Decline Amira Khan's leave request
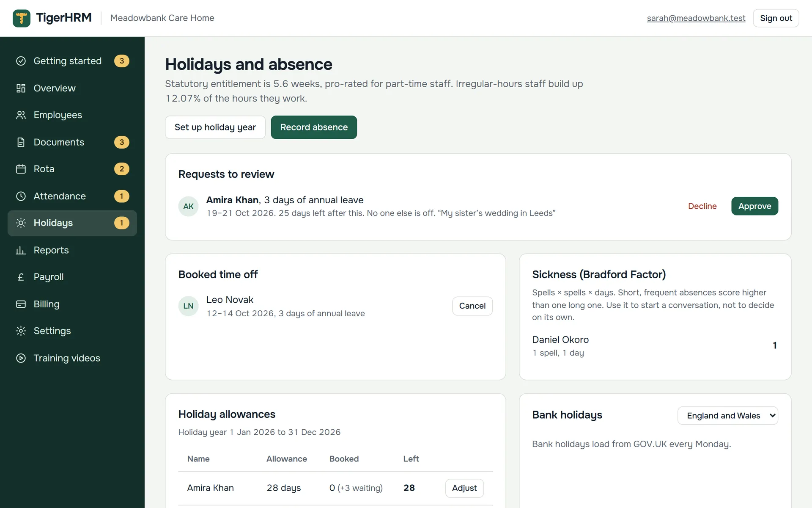Image resolution: width=812 pixels, height=508 pixels. tap(702, 206)
